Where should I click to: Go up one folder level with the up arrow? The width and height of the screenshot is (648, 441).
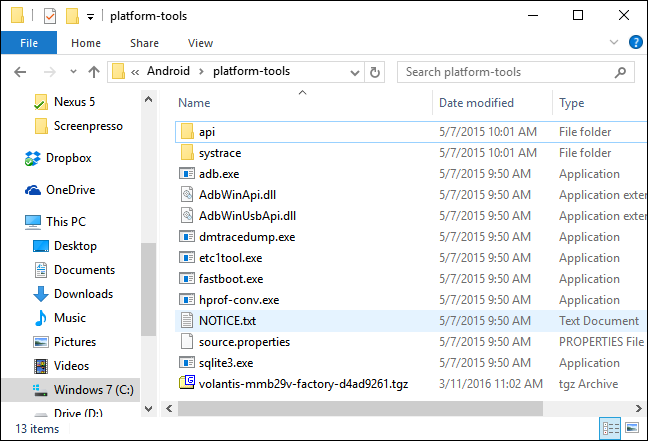(x=94, y=72)
